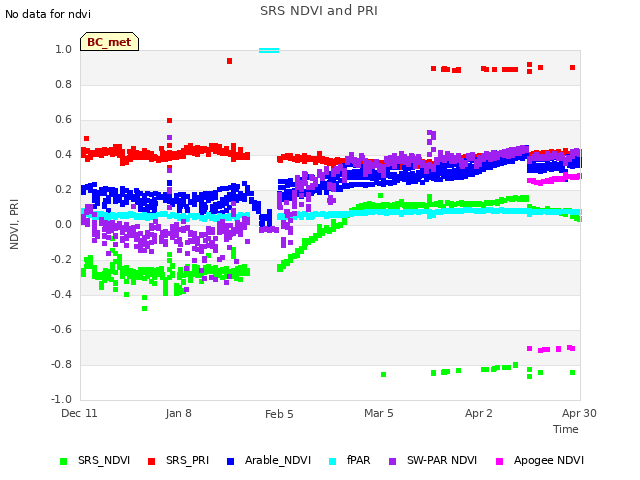640x480 pixels.
Task: Toggle the Apogee NDVI legend entry
Action: (540, 460)
